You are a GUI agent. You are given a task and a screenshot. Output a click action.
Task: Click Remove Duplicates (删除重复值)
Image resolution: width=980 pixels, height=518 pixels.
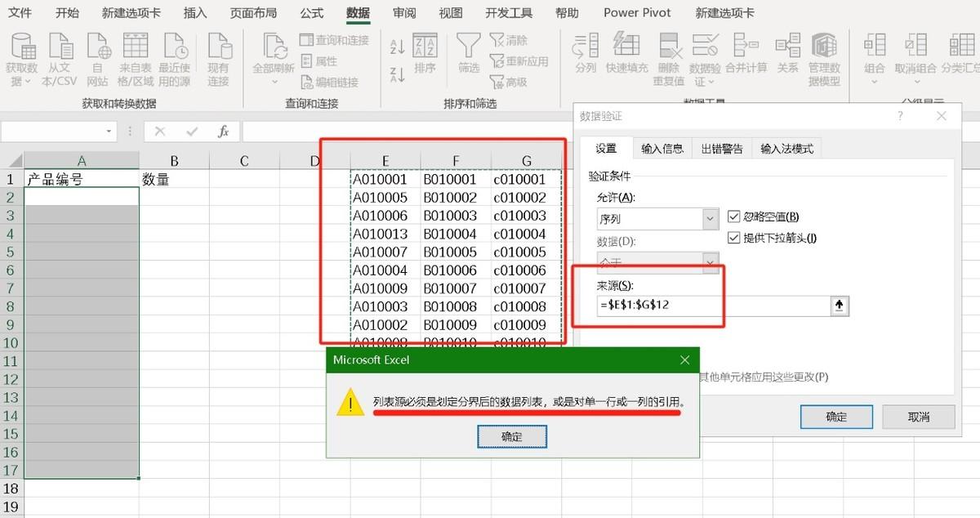pos(669,59)
